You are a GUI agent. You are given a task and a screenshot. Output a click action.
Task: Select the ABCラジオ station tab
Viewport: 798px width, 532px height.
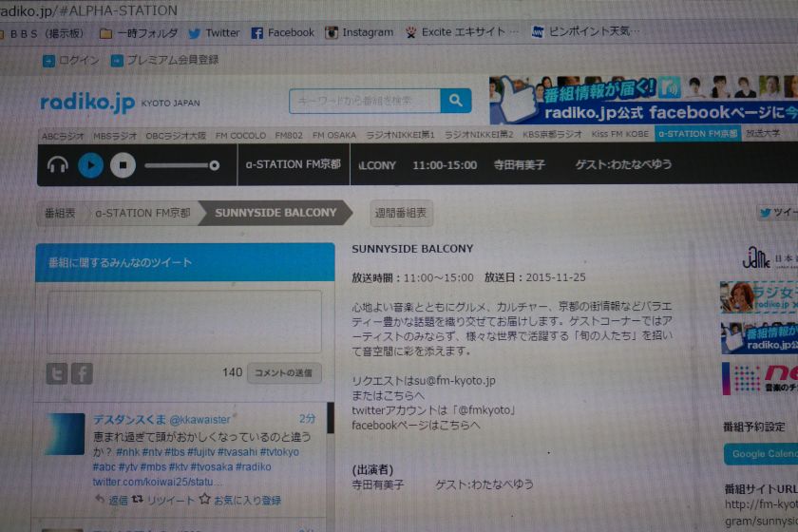[x=63, y=136]
